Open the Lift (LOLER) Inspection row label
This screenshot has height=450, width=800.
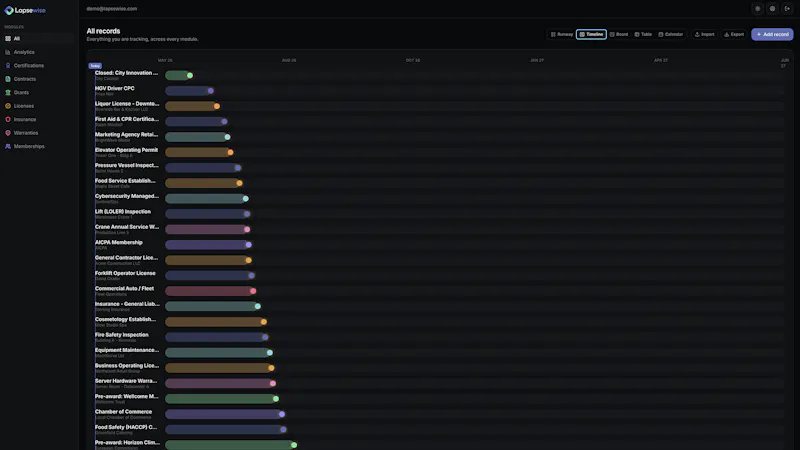pos(123,214)
